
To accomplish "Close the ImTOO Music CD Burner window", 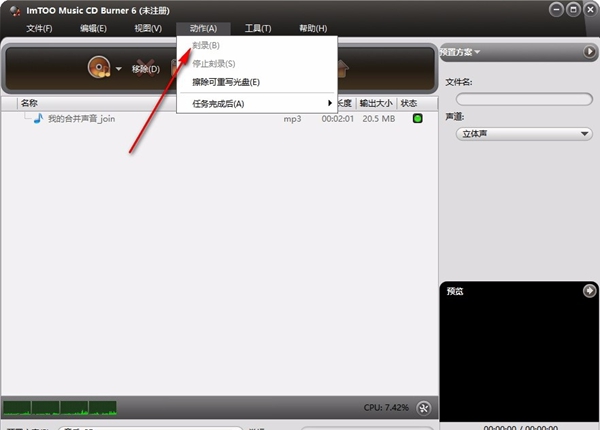I will click(591, 10).
